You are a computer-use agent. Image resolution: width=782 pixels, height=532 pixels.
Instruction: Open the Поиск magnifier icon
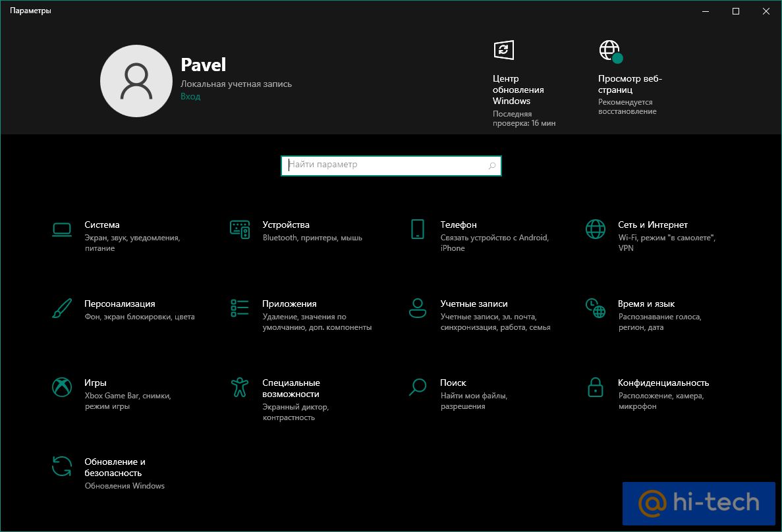click(418, 387)
